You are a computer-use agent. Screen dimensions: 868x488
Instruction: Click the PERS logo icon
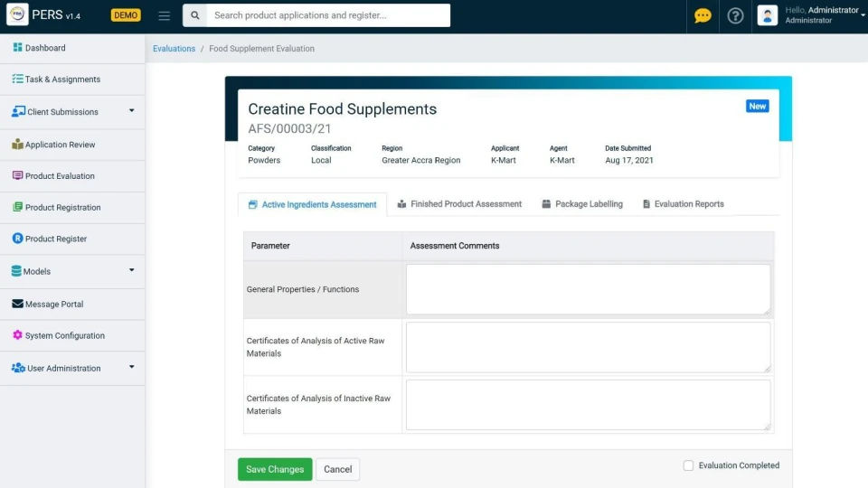click(17, 14)
